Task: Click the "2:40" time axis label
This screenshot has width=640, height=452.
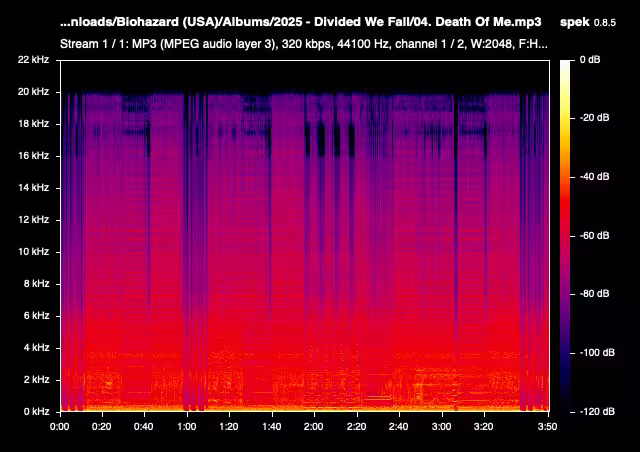Action: tap(398, 427)
